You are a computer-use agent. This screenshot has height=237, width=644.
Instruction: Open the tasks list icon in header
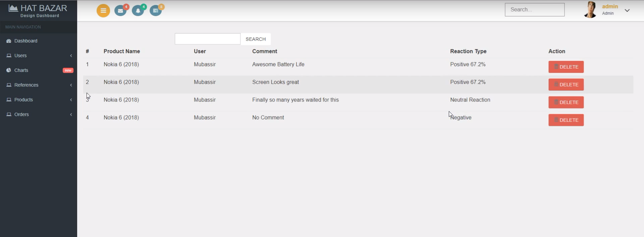pyautogui.click(x=156, y=11)
